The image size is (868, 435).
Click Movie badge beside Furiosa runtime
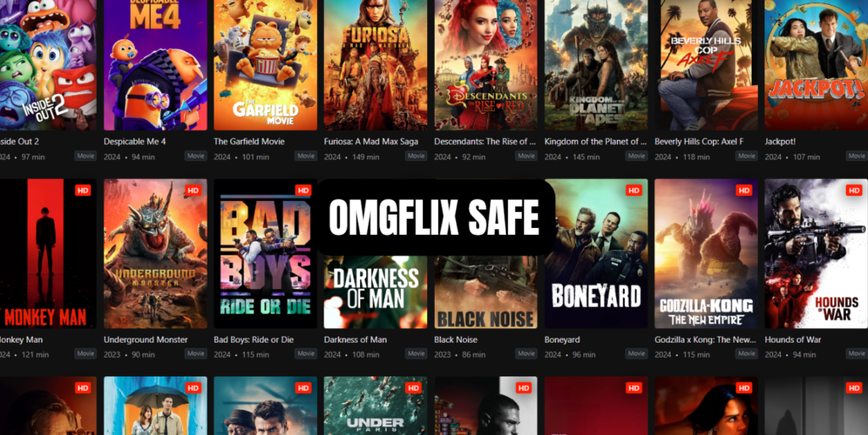click(415, 156)
